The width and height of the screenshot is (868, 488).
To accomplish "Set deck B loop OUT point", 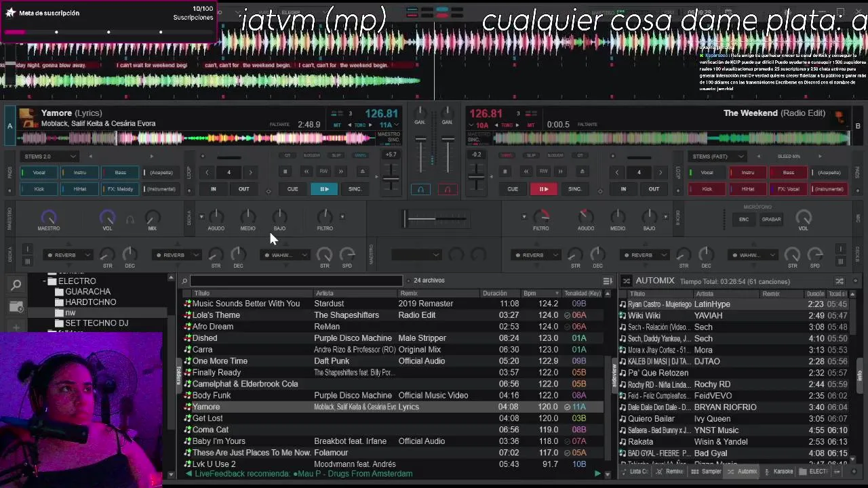I will (x=654, y=189).
